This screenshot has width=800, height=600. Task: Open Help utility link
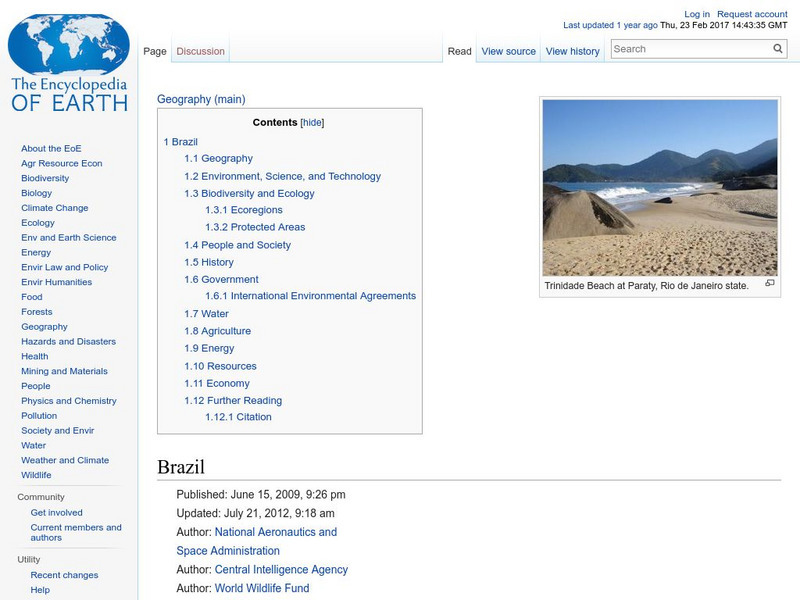point(40,589)
